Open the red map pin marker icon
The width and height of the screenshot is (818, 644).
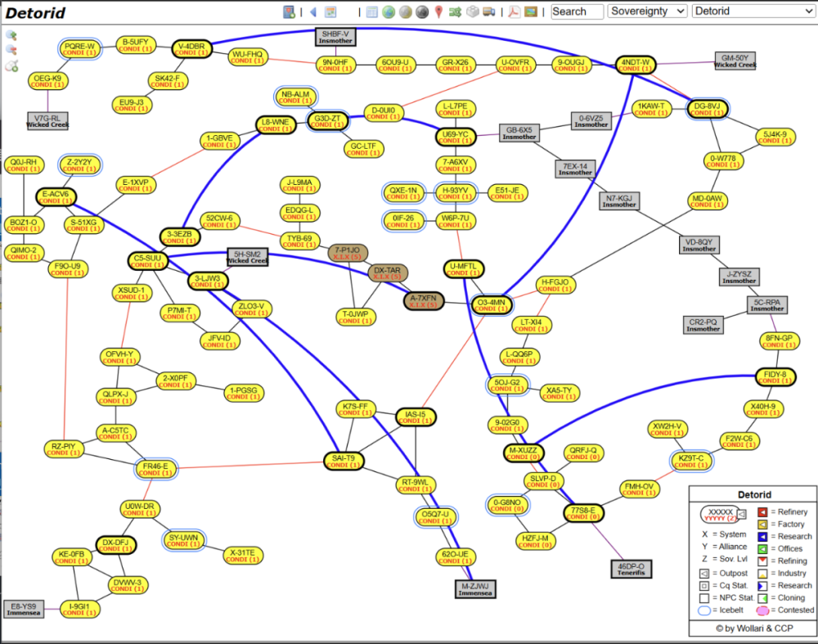pyautogui.click(x=438, y=11)
